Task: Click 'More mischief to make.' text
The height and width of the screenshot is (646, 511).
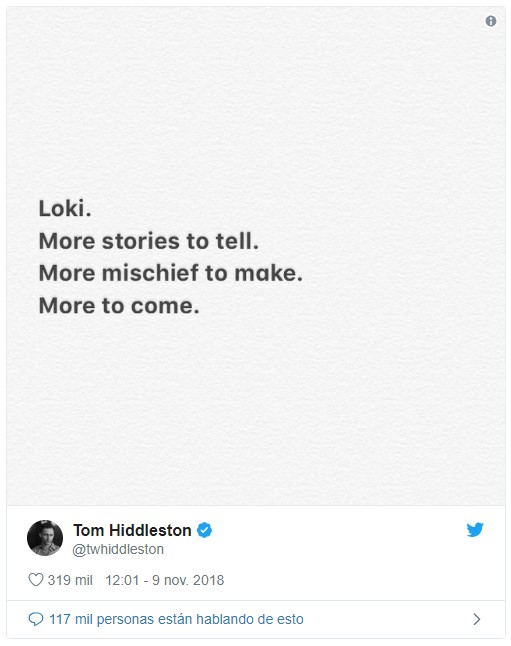Action: [x=171, y=273]
